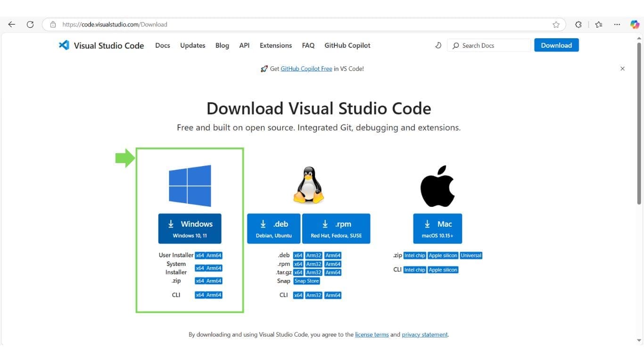Open the license terms link
Screen dimensions: 644x362
click(372, 335)
